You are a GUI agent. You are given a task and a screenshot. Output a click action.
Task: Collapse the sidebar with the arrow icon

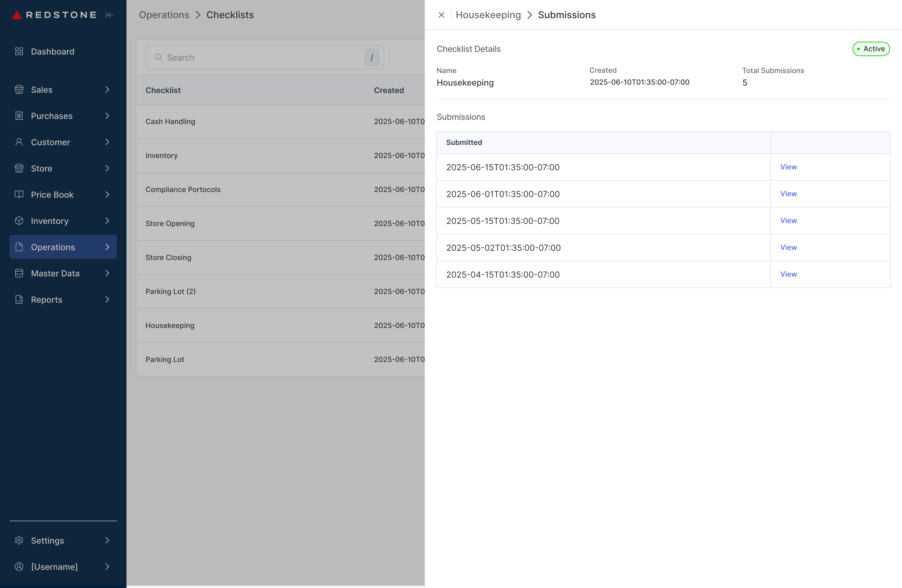(109, 15)
